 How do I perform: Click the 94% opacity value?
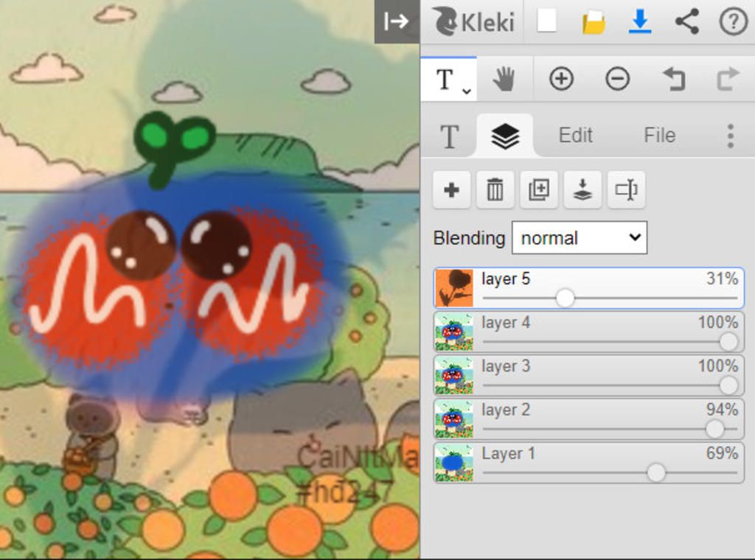[x=722, y=410]
